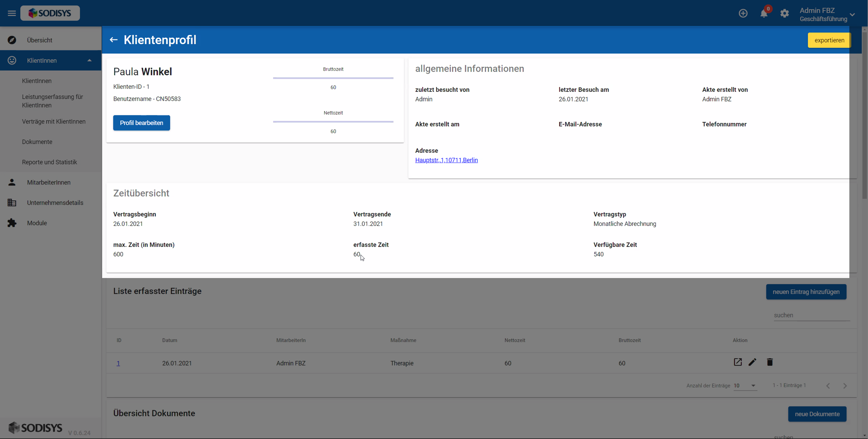Click the Profil bearbeiten button
The image size is (868, 439).
141,123
